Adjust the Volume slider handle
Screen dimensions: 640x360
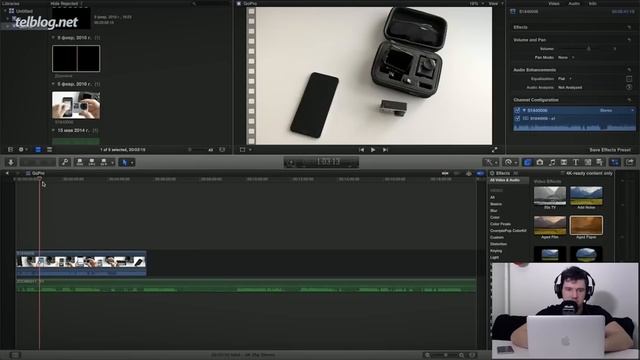tap(589, 49)
